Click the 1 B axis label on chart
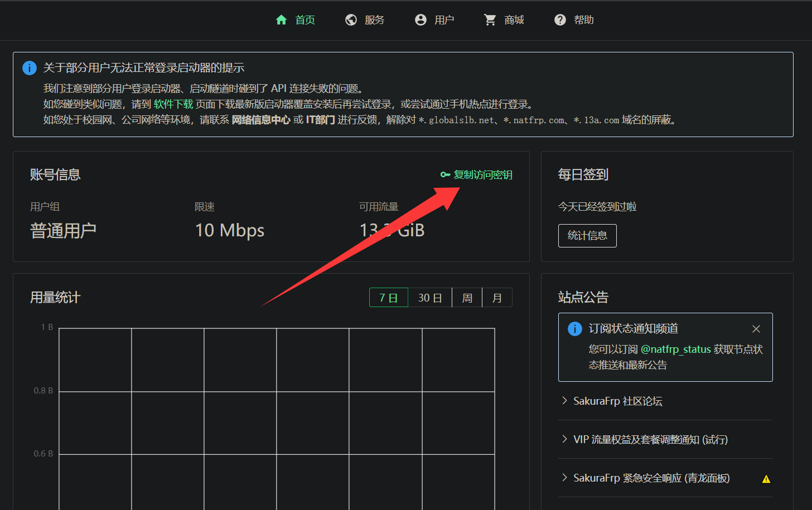 [x=47, y=327]
